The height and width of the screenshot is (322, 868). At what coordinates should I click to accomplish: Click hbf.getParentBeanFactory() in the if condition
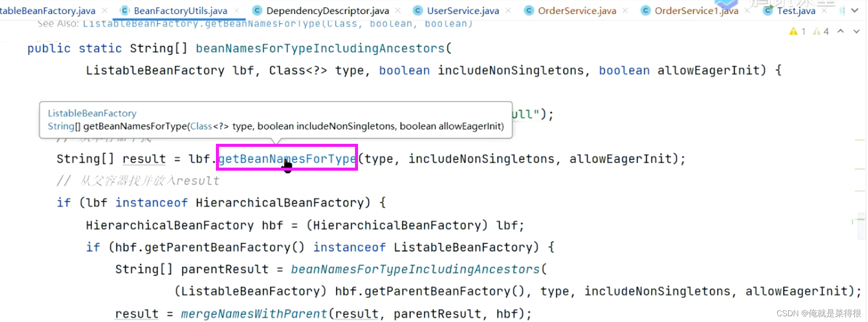point(210,247)
